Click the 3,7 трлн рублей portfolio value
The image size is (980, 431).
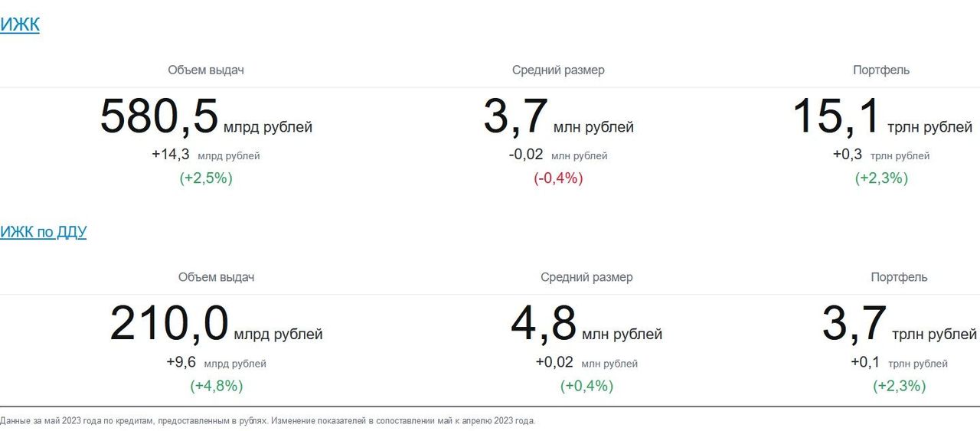[899, 325]
